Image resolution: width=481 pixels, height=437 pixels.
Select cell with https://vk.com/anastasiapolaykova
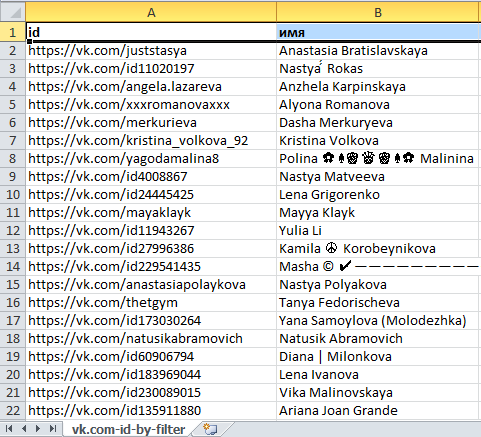coord(151,285)
